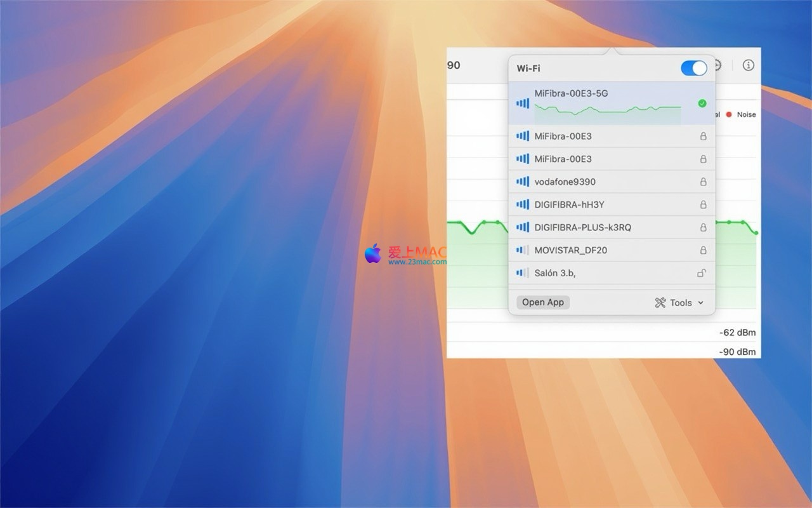
Task: Click the green connected checkmark on MiFibra-00E3-5G
Action: [x=702, y=104]
